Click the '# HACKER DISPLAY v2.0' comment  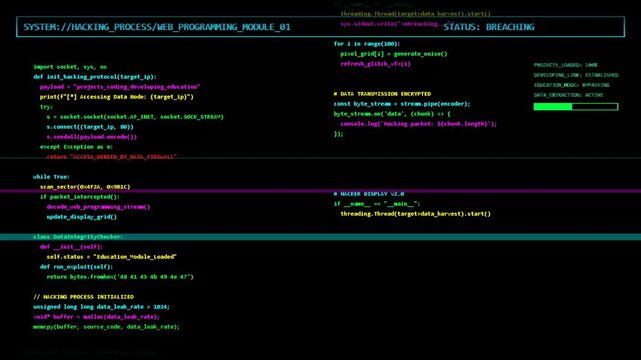tap(369, 194)
